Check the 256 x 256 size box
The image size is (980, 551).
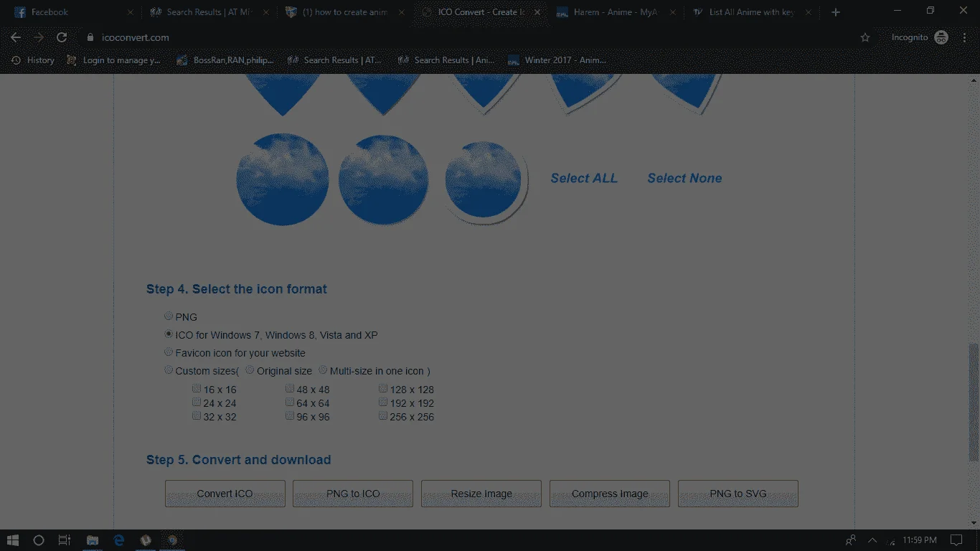[383, 415]
